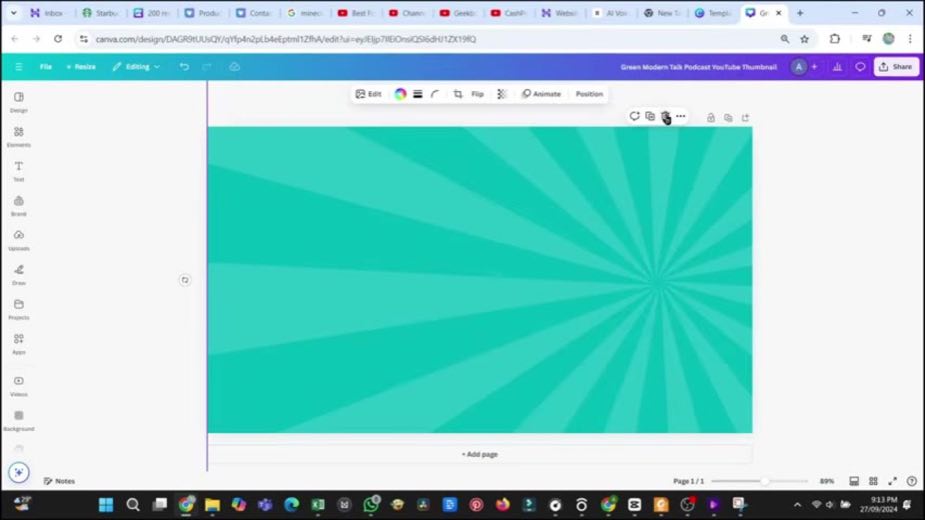Click the design title text
This screenshot has height=520, width=925.
698,67
